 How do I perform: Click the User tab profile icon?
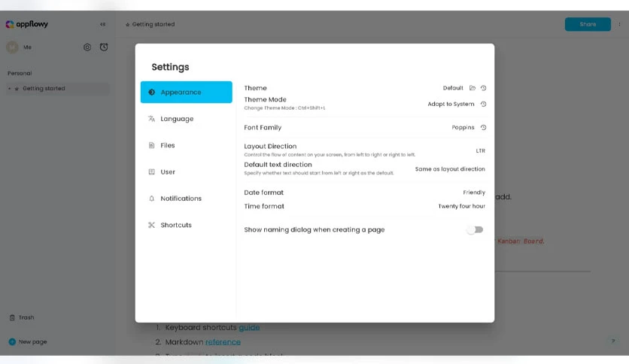click(x=151, y=171)
